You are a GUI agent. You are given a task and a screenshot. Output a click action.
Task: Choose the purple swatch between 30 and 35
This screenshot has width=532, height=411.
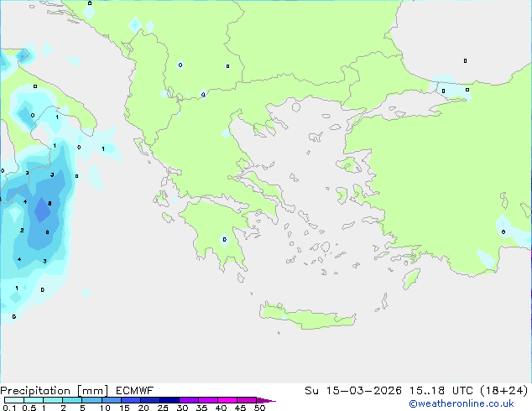189,400
